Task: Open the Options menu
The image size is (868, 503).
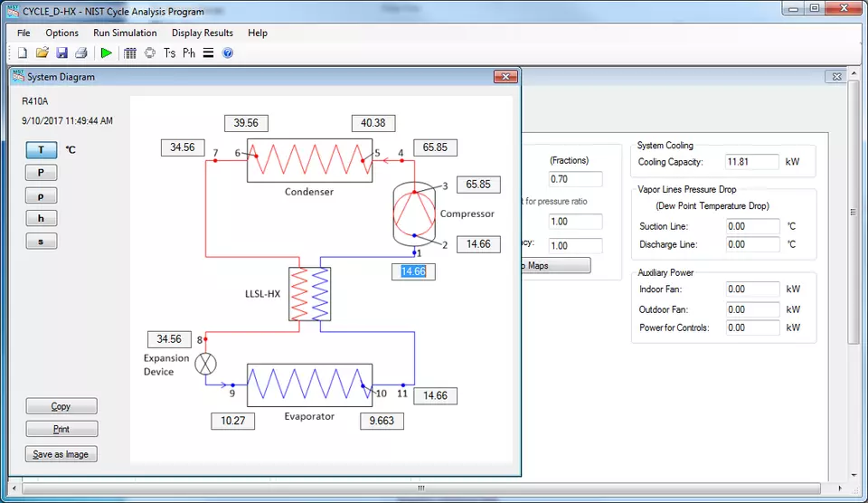Action: (x=62, y=33)
